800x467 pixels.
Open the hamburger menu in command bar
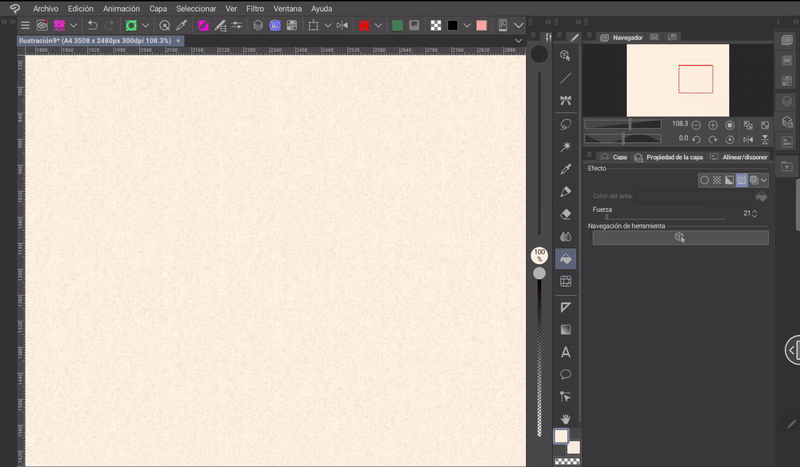25,25
